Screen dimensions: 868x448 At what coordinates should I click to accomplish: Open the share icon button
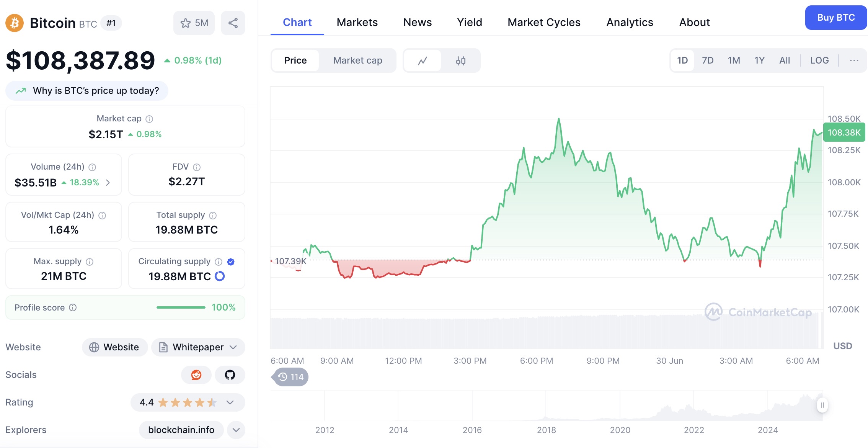pos(233,23)
